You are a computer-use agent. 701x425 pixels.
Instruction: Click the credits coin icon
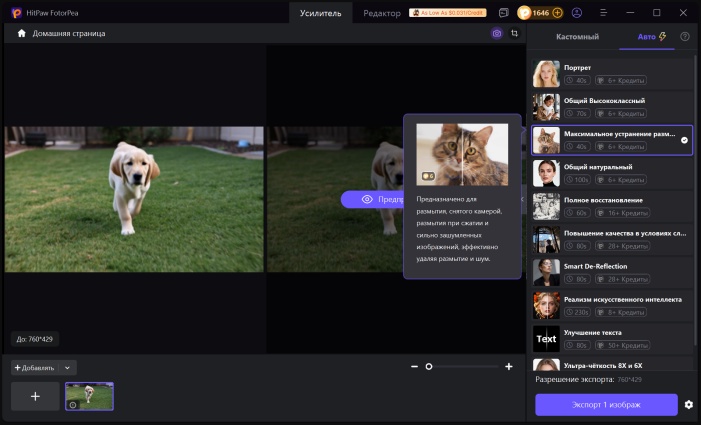coord(524,13)
